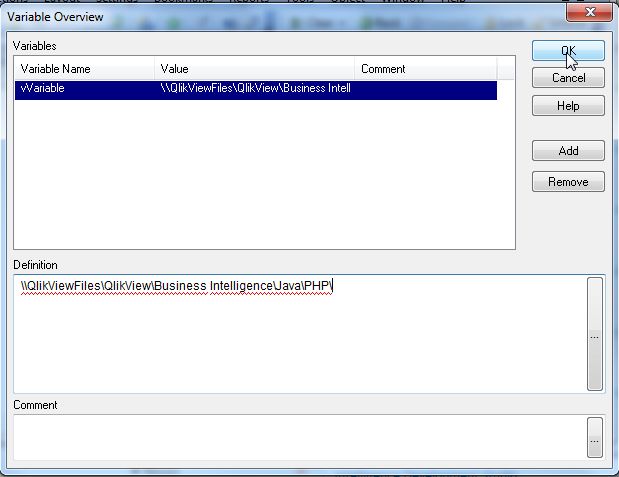
Task: Focus the Definition text field
Action: pos(300,334)
